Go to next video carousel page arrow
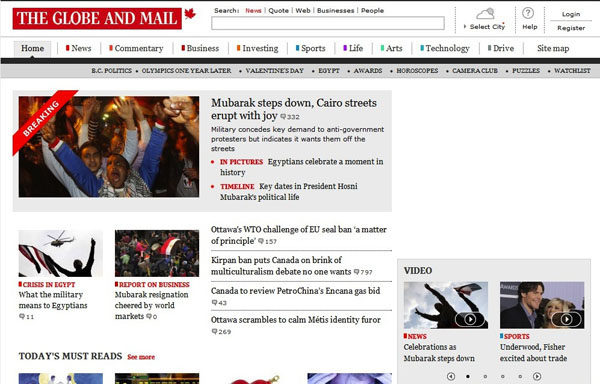Viewport: 600px width, 384px height. 537,376
